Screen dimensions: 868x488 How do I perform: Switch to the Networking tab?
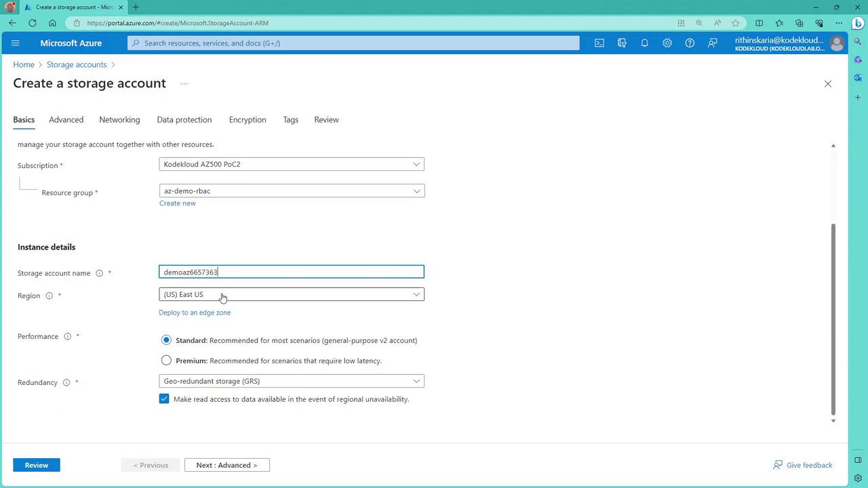[119, 120]
